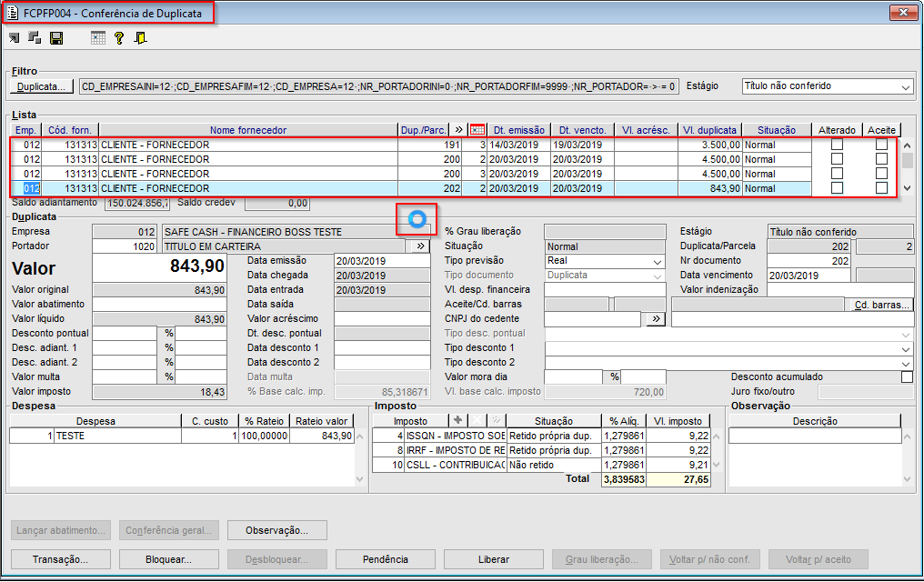Open the Tipo documento dropdown
This screenshot has width=924, height=582.
coord(657,276)
